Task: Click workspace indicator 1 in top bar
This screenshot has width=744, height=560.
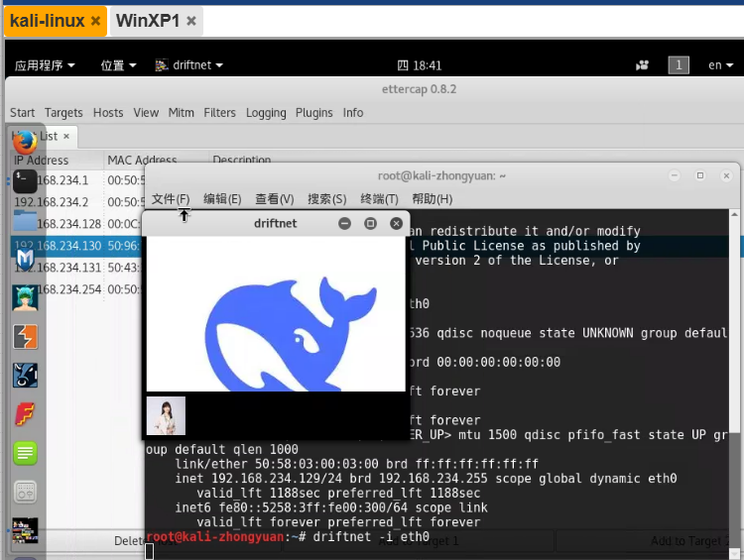Action: [679, 65]
